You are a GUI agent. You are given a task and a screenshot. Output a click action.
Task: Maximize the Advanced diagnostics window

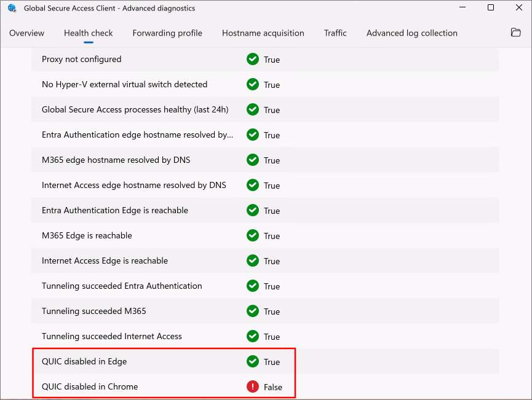coord(491,7)
